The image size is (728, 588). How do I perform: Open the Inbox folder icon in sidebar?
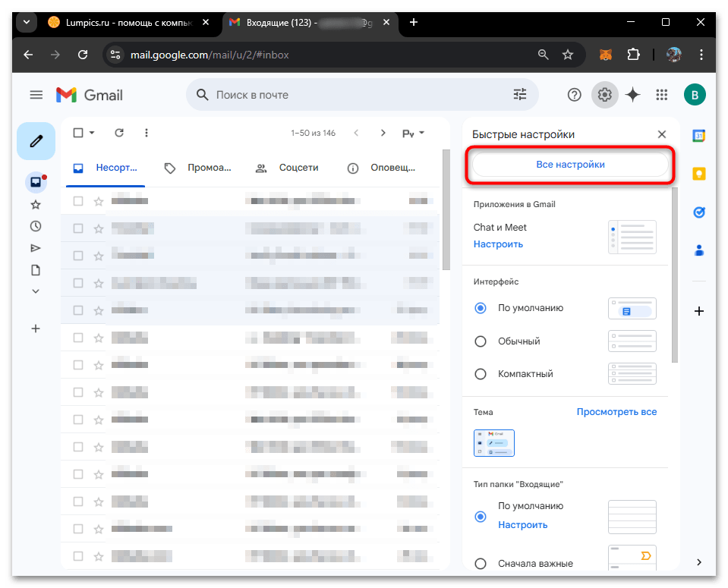(x=36, y=182)
